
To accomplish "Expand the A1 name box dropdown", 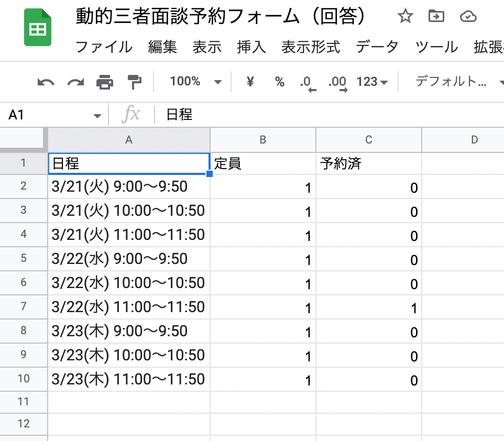I will point(97,116).
